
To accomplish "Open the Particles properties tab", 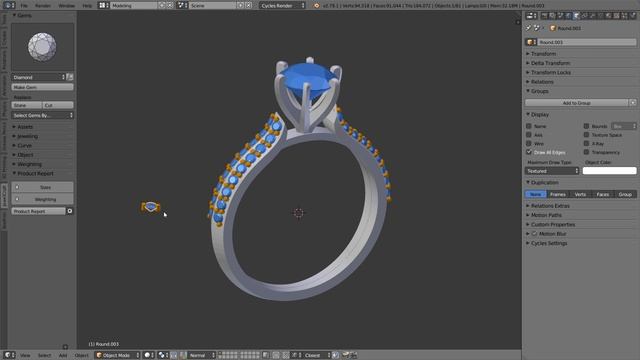I will 624,16.
